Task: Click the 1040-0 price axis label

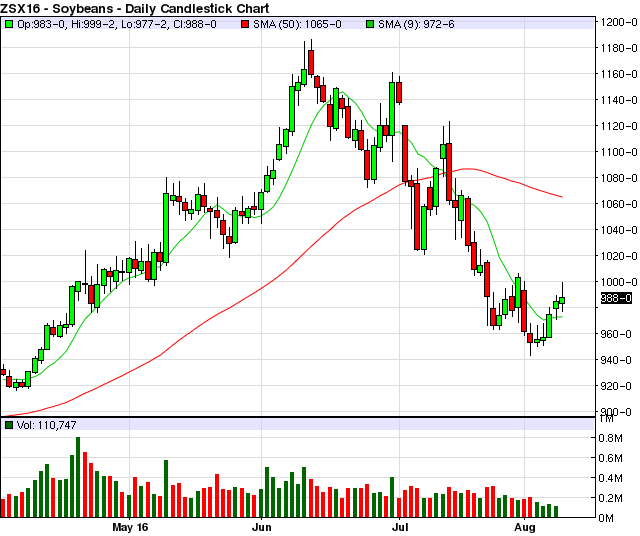Action: click(618, 230)
